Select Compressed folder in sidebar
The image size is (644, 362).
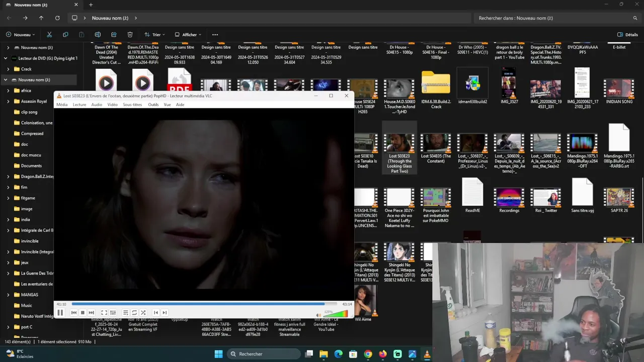point(32,133)
